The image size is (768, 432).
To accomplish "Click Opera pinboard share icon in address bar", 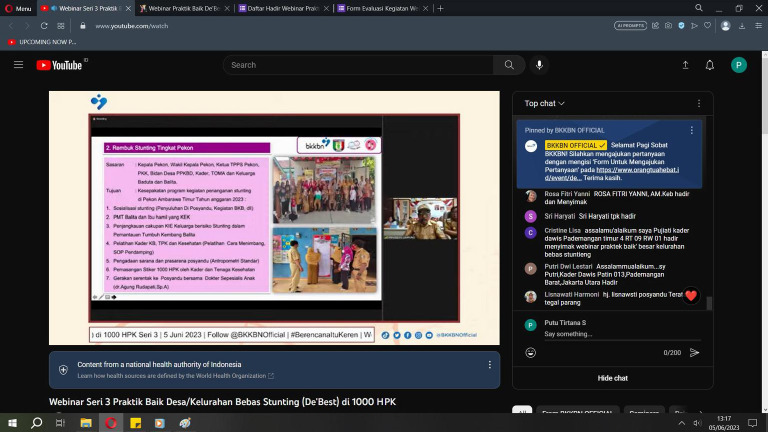I will tap(655, 25).
